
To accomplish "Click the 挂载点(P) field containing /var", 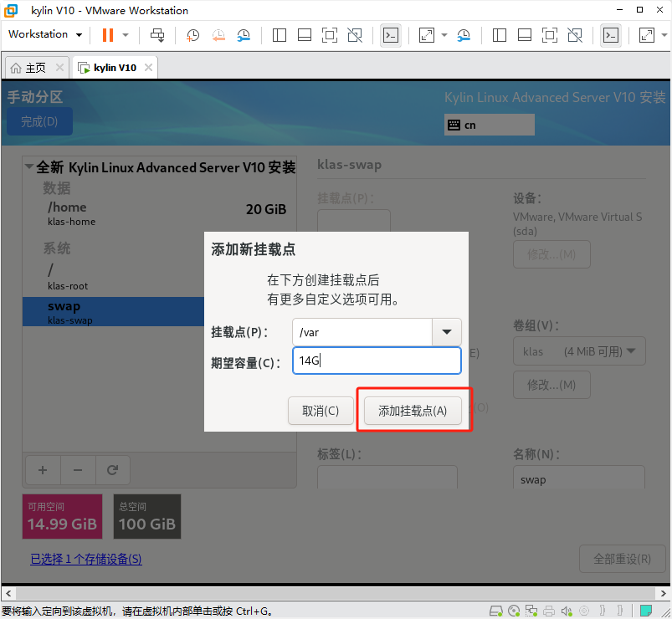I will click(362, 332).
